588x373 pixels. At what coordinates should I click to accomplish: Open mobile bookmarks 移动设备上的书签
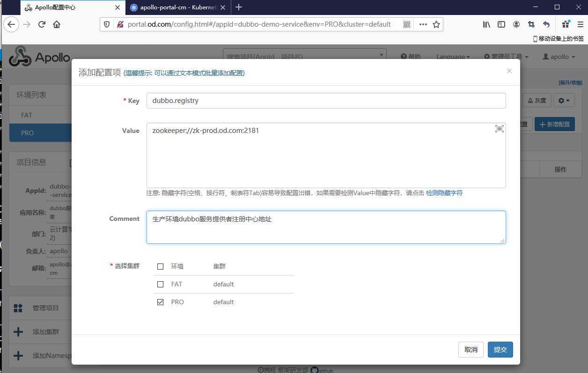(x=559, y=39)
